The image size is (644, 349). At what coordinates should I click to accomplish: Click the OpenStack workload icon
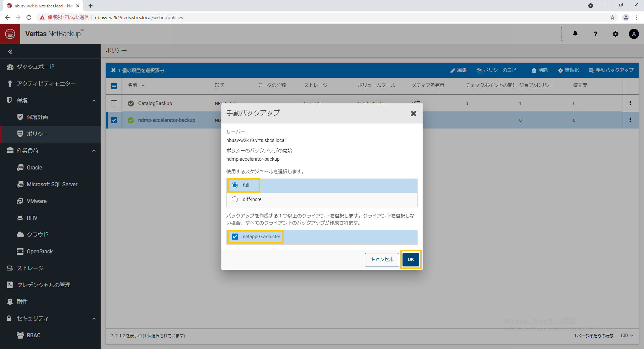tap(20, 251)
